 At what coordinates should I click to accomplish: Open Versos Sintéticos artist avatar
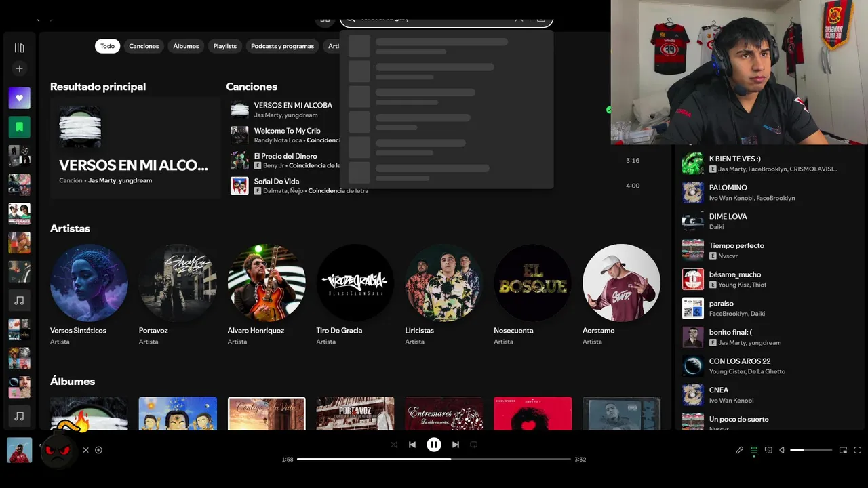(x=89, y=283)
